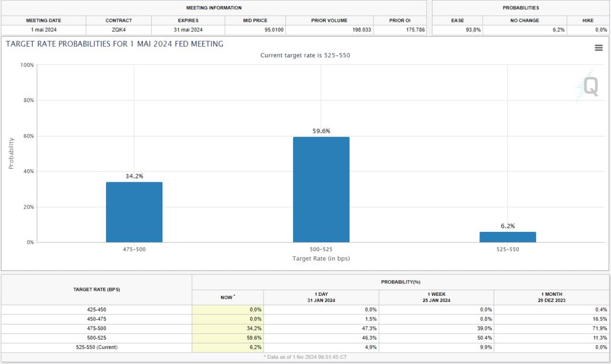Image resolution: width=611 pixels, height=364 pixels.
Task: Click the CONTRACT column header
Action: point(119,21)
